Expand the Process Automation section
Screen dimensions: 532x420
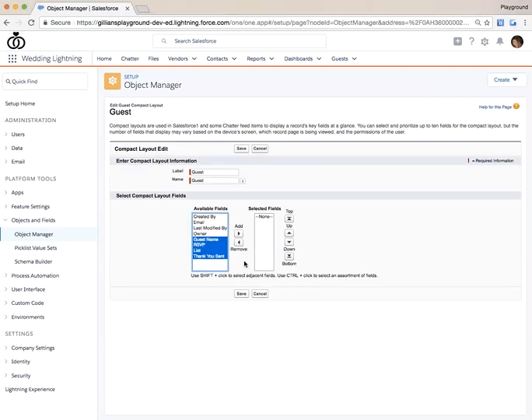click(6, 275)
